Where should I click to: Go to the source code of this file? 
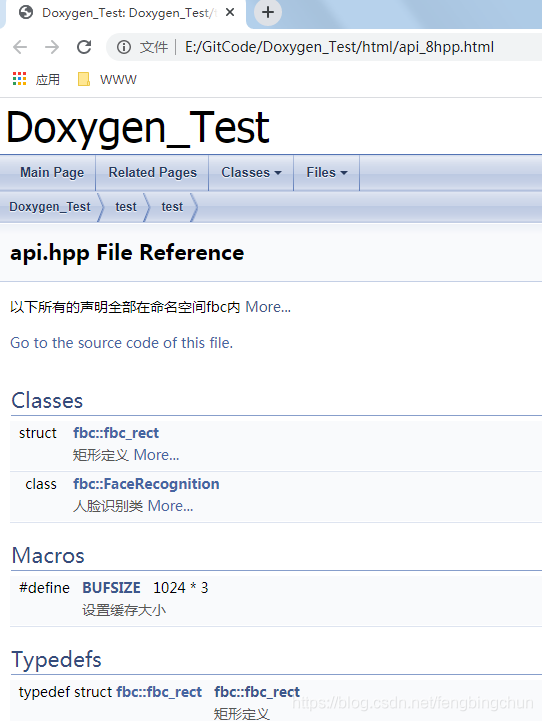[121, 343]
